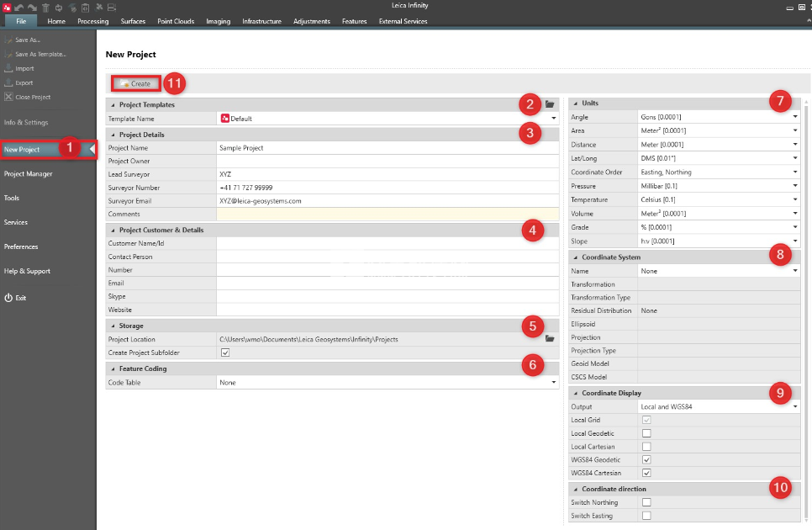This screenshot has height=530, width=812.
Task: Collapse the Units section
Action: tap(575, 103)
